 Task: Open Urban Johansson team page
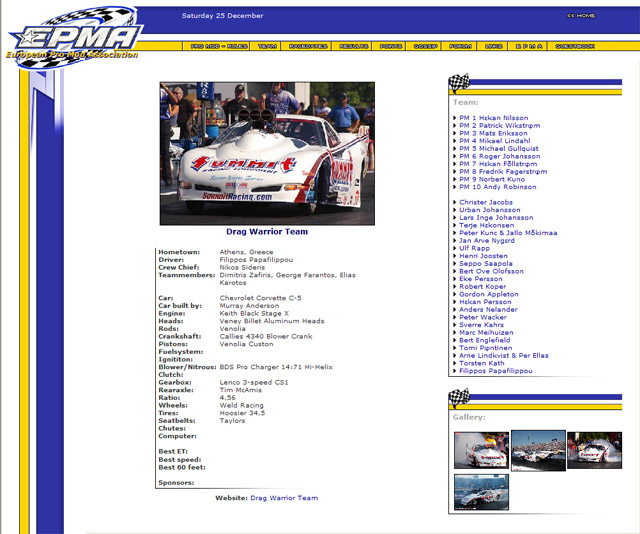(x=490, y=210)
